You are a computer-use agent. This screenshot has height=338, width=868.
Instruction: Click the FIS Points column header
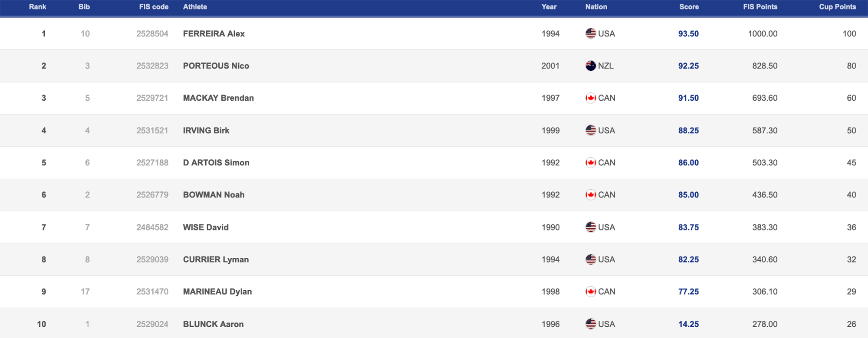tap(760, 7)
